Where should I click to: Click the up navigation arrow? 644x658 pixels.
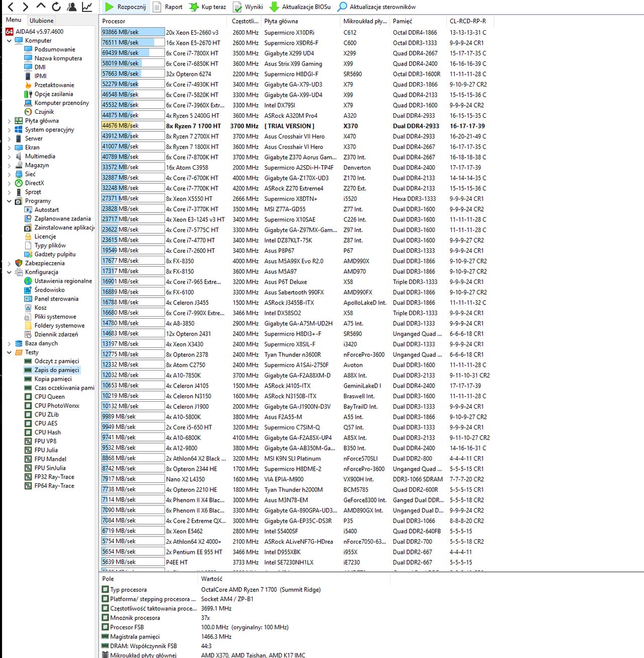pyautogui.click(x=41, y=7)
